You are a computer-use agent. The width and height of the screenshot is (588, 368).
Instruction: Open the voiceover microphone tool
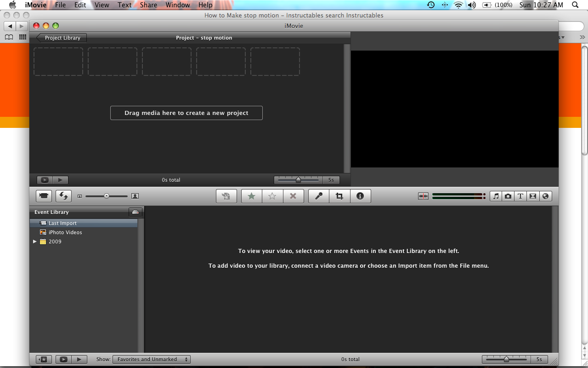point(319,196)
